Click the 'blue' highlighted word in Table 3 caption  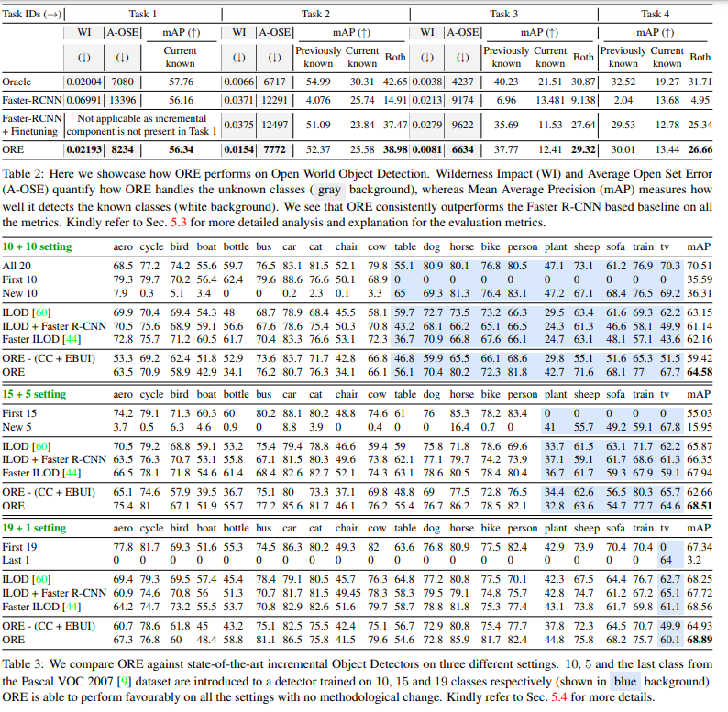pos(625,682)
